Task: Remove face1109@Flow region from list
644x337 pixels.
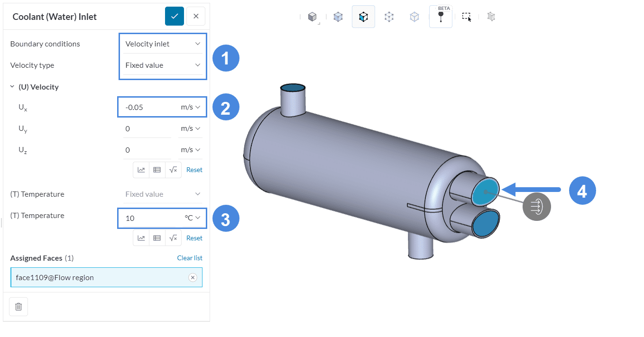Action: 193,278
